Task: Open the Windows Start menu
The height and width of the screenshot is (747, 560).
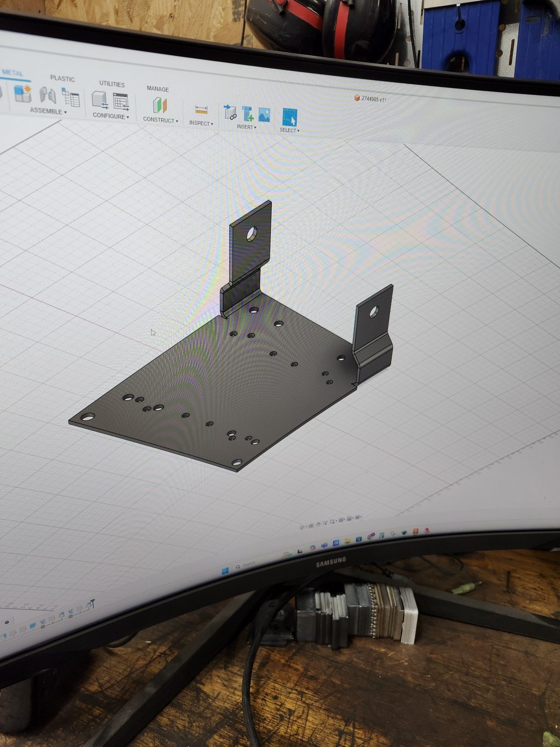Action: coord(225,571)
